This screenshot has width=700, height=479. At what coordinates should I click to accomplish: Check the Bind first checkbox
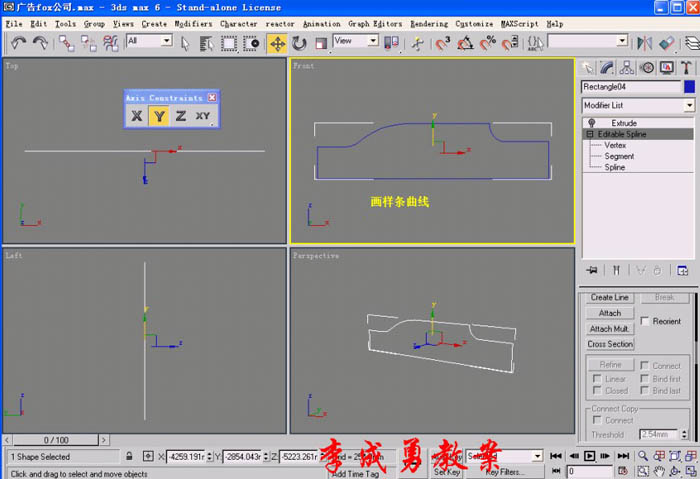[x=644, y=378]
